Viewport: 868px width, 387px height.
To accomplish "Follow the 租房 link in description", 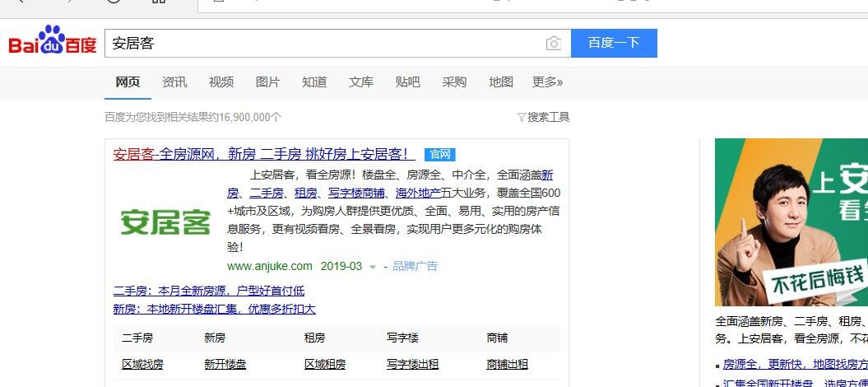I will [305, 193].
